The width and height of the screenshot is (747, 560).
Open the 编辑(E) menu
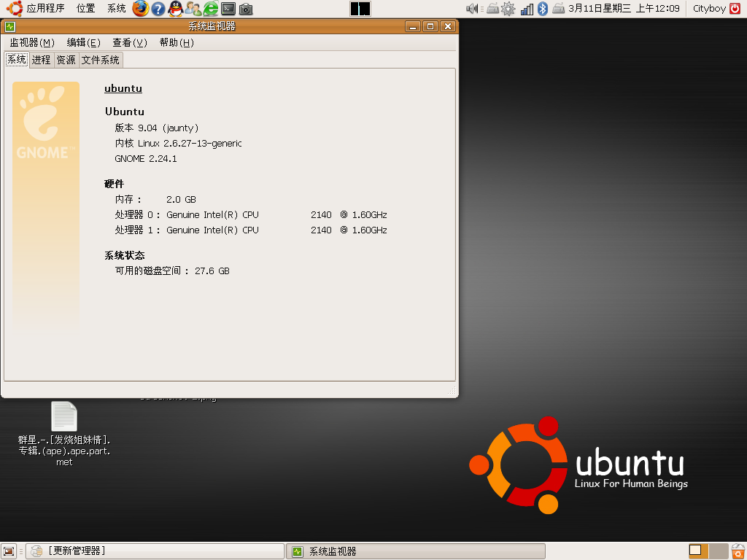tap(83, 43)
